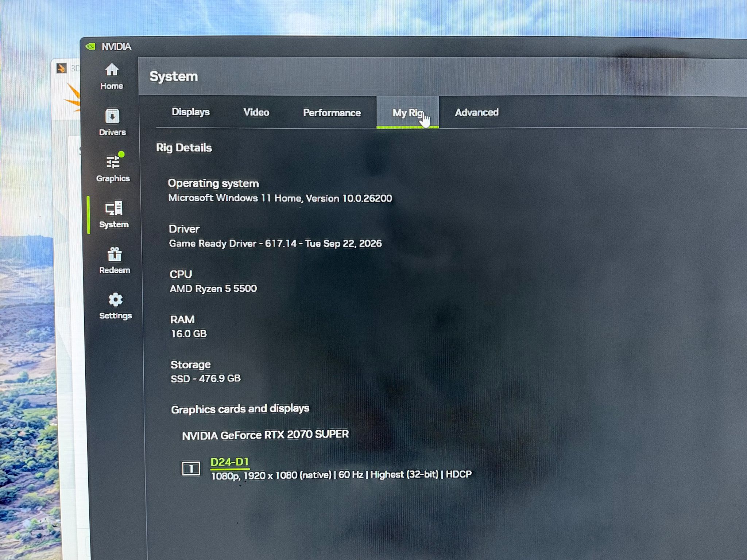The height and width of the screenshot is (560, 747).
Task: Switch to the Performance tab
Action: pyautogui.click(x=332, y=113)
